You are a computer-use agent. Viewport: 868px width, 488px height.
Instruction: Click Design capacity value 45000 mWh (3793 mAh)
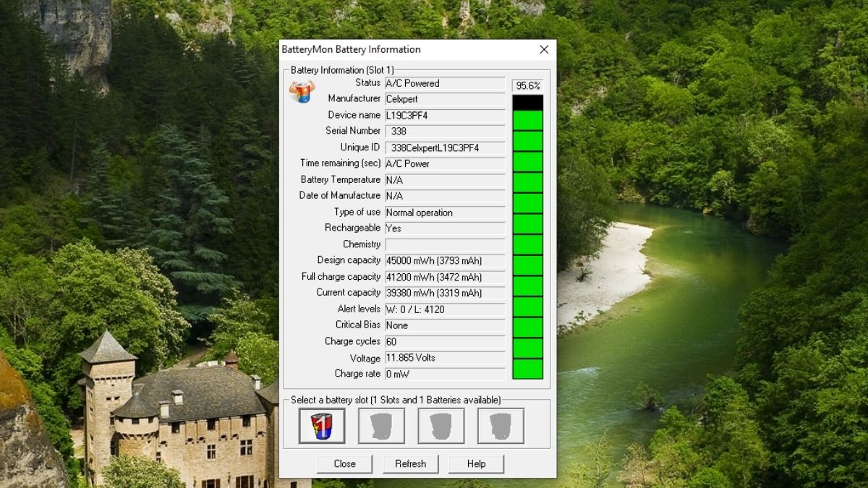(445, 261)
